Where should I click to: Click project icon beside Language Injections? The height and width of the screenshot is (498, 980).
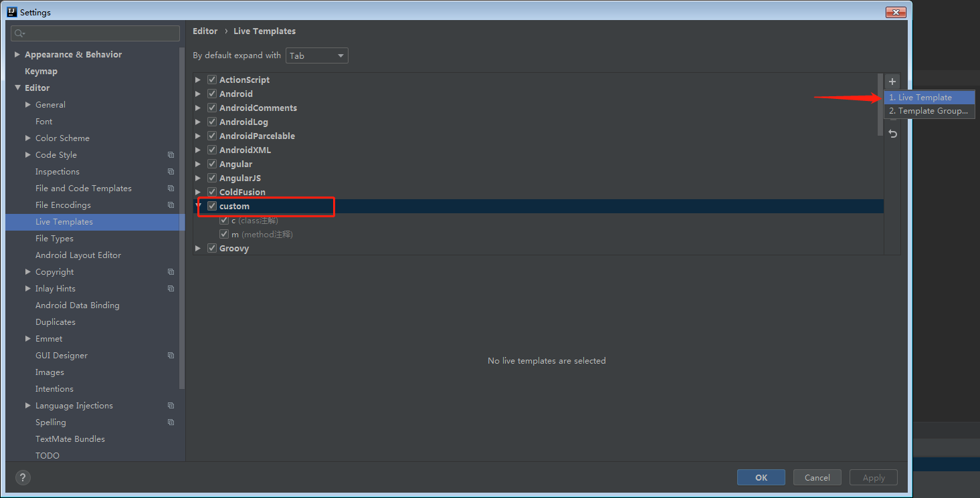coord(171,405)
